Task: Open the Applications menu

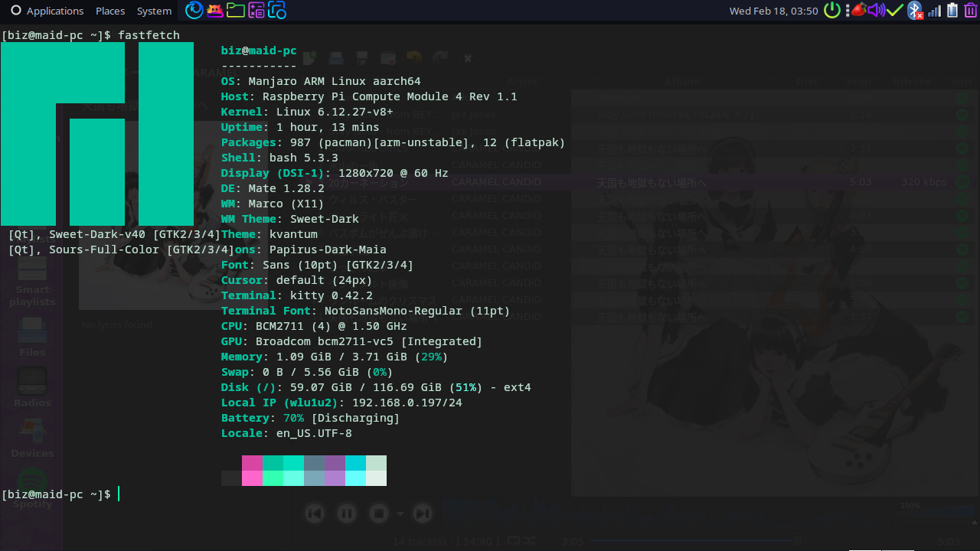Action: (47, 11)
